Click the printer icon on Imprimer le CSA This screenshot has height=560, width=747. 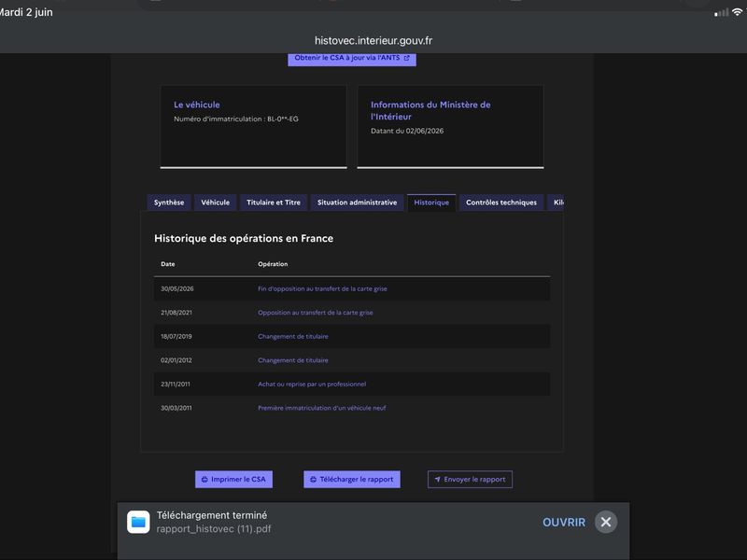(x=204, y=480)
